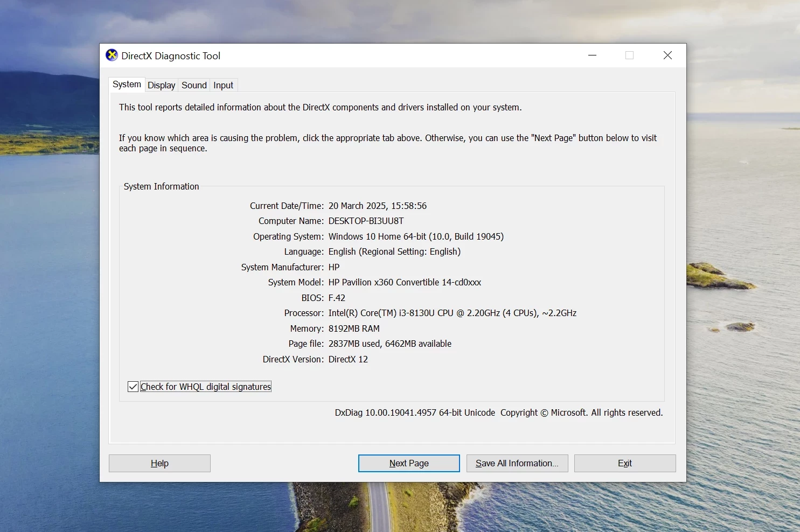
Task: Open the Sound tab
Action: 194,85
